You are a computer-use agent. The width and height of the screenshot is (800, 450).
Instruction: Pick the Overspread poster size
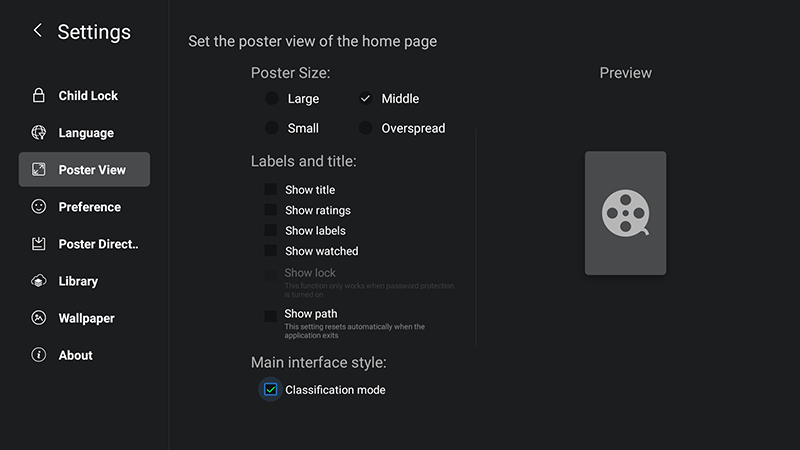366,128
